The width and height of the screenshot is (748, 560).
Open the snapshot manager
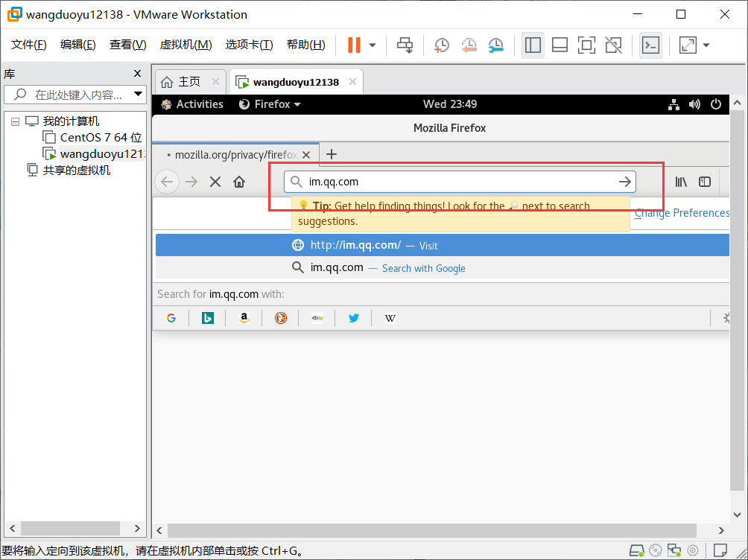point(495,45)
